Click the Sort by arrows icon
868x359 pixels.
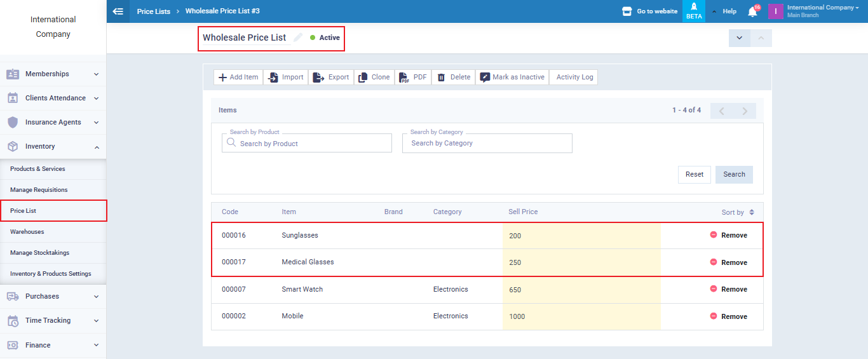point(752,212)
